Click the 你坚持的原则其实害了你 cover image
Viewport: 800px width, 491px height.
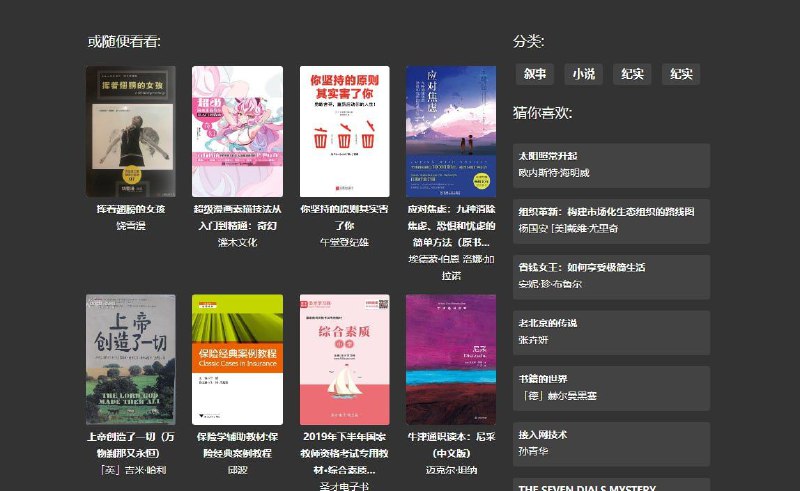(x=344, y=131)
